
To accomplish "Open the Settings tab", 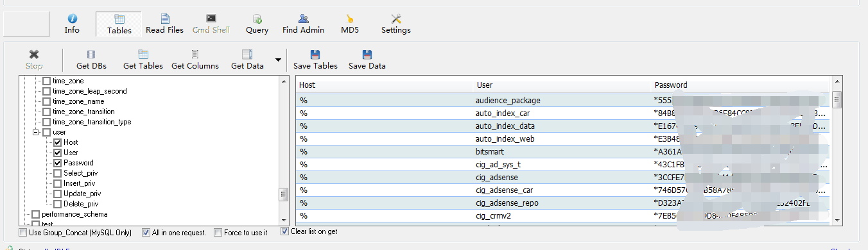I will (x=395, y=24).
